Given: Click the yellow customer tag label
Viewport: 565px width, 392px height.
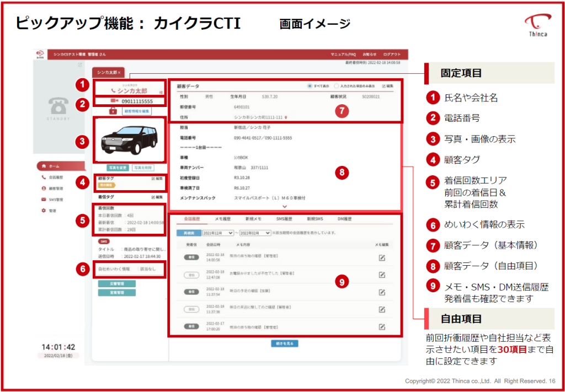Looking at the screenshot, I should pyautogui.click(x=108, y=185).
